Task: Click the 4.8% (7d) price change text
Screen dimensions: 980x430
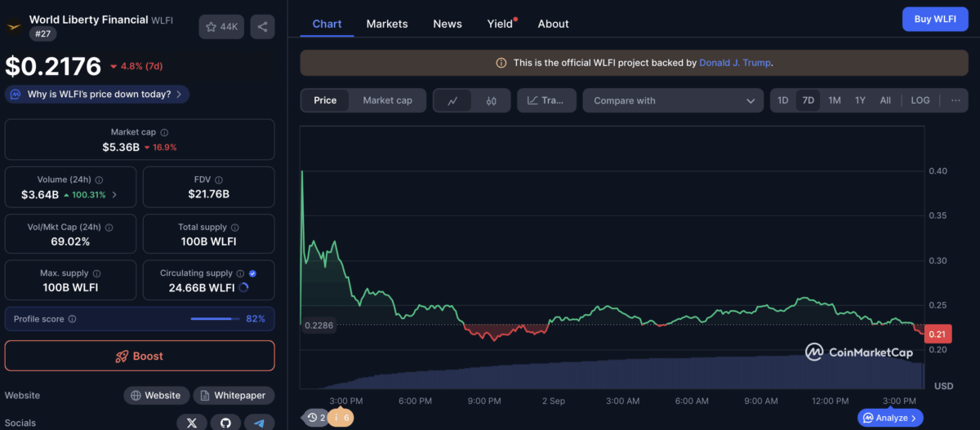Action: click(x=141, y=67)
